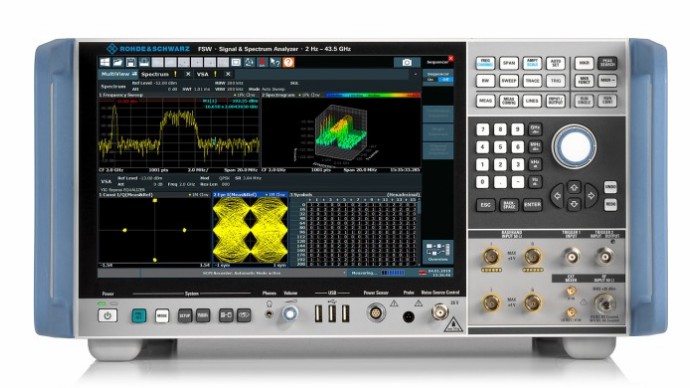Image resolution: width=690 pixels, height=388 pixels.
Task: Click the save floppy disk icon
Action: click(x=131, y=62)
